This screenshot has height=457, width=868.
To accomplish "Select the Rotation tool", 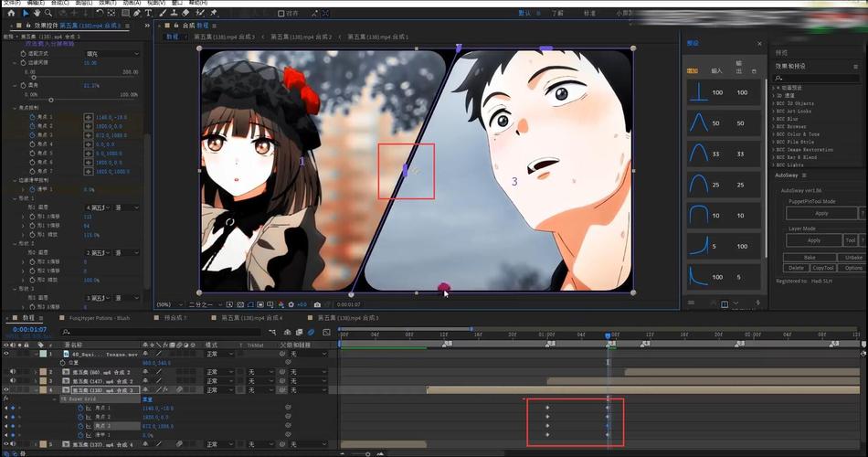I will [100, 13].
